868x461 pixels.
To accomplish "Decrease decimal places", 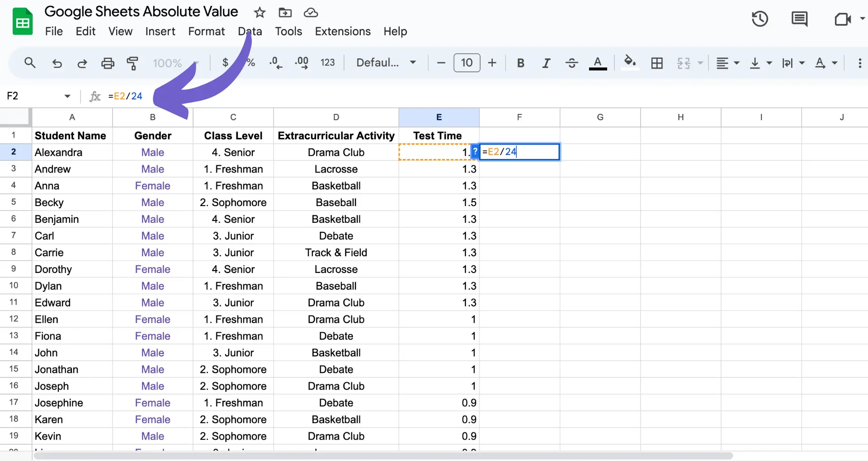I will pyautogui.click(x=276, y=62).
